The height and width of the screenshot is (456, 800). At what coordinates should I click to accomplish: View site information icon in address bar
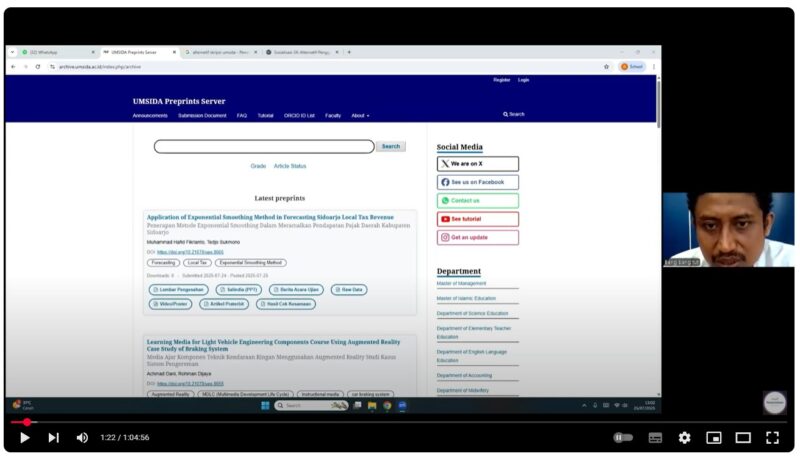click(x=53, y=67)
